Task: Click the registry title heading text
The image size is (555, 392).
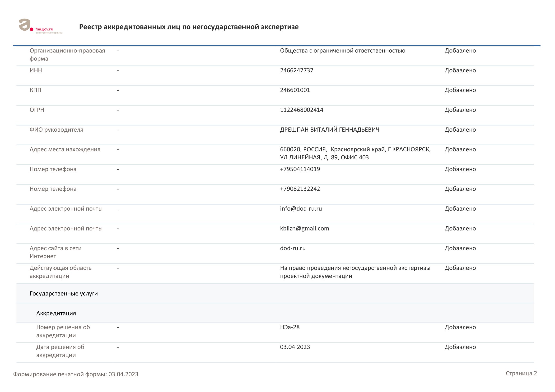Action: 189,27
